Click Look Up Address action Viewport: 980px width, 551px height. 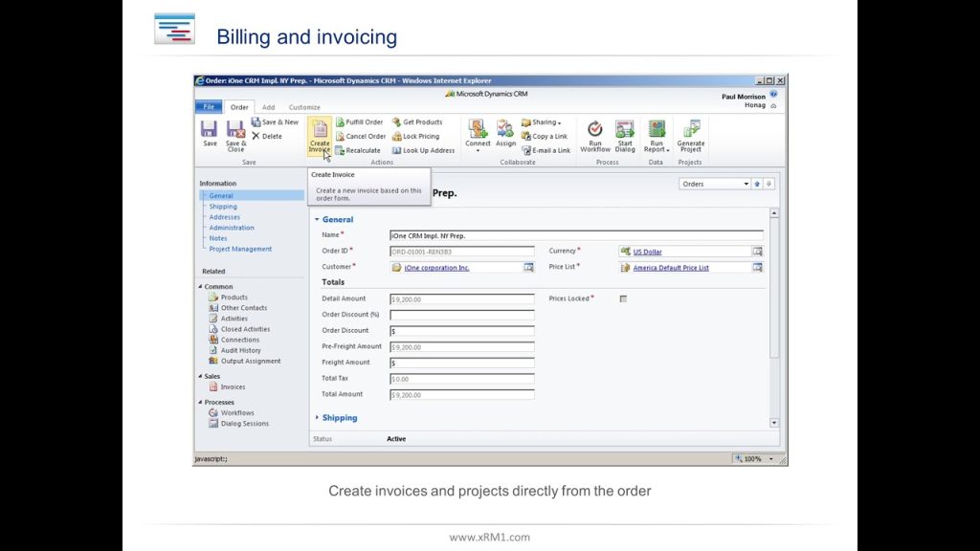click(423, 150)
